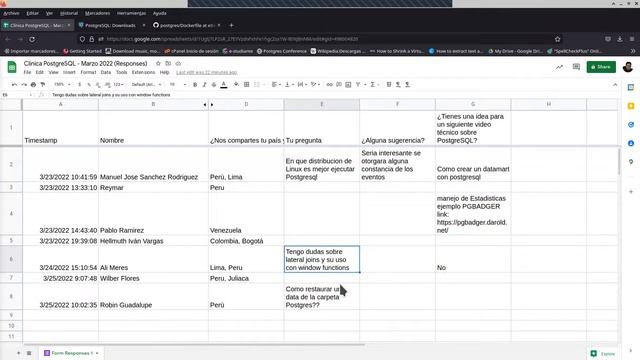Open the Google account avatar
Screen dimensions: 640x360
click(628, 67)
